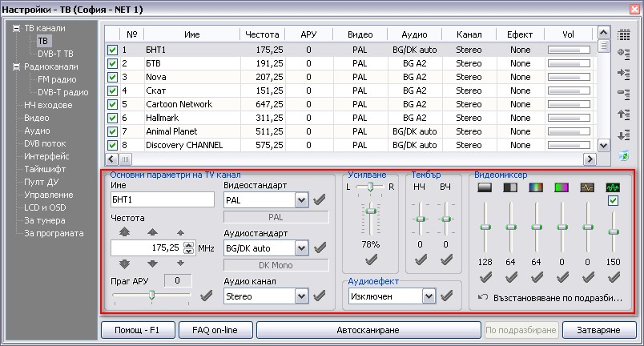Apply Аудиоефект with its checkmark icon
Viewport: 644px width, 346px height.
(x=446, y=296)
